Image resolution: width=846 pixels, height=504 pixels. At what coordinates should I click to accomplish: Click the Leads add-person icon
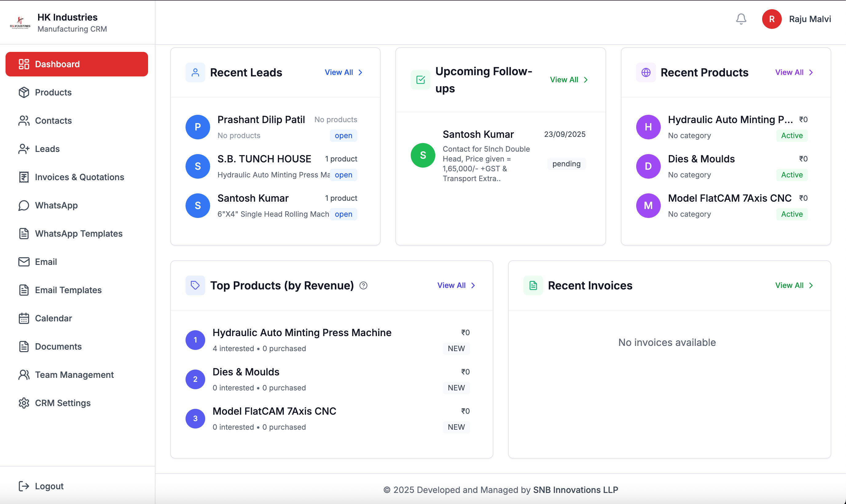click(24, 149)
